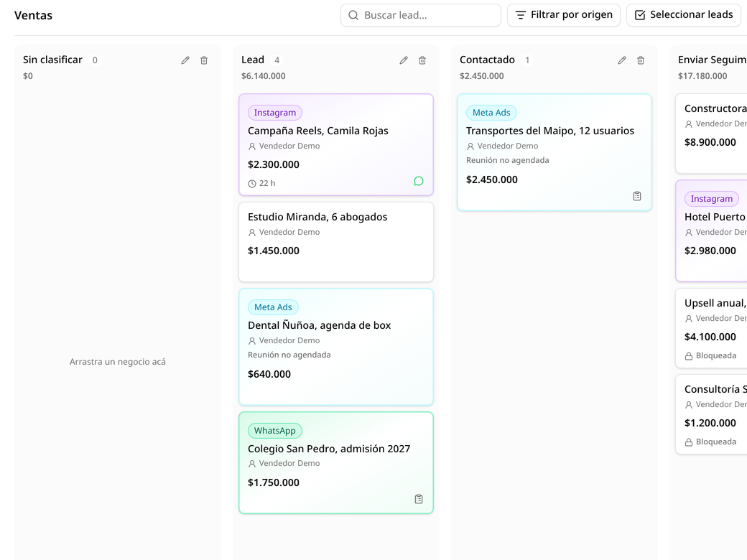The height and width of the screenshot is (560, 747).
Task: Open the Estudio Miranda, 6 abogados card
Action: [336, 242]
